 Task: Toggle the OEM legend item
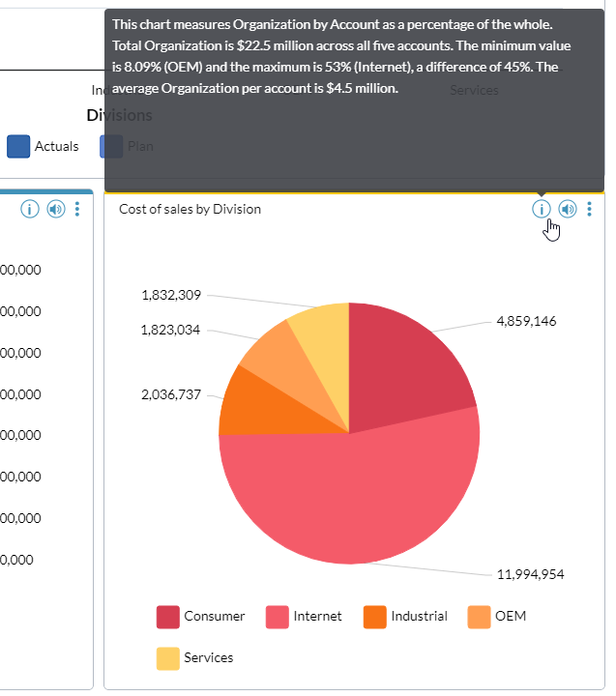[x=496, y=617]
